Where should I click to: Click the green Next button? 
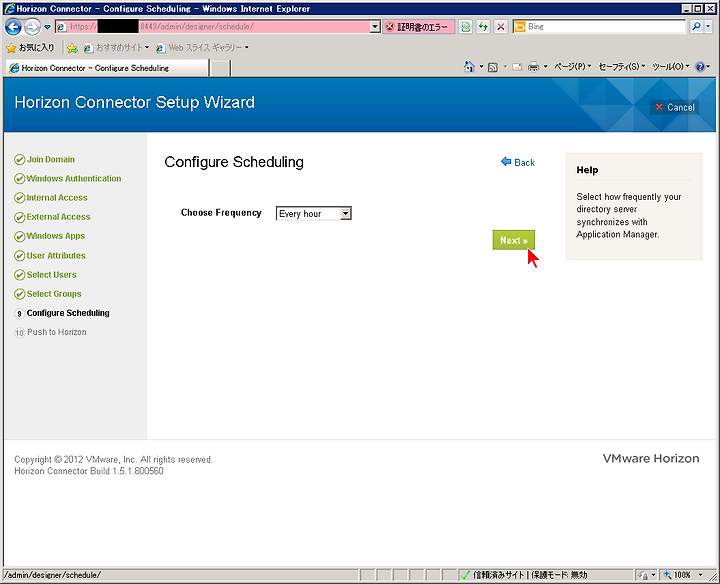(x=513, y=240)
